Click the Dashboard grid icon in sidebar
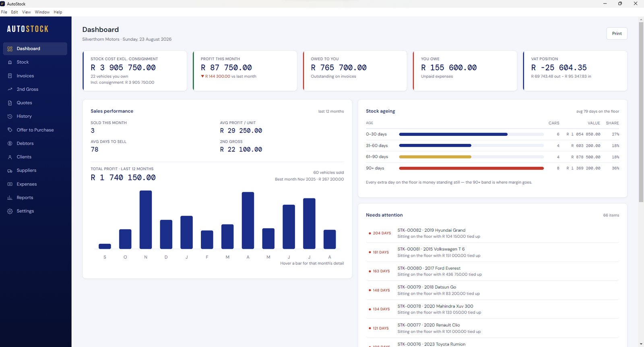Screen dimensions: 644x347 (x=10, y=49)
